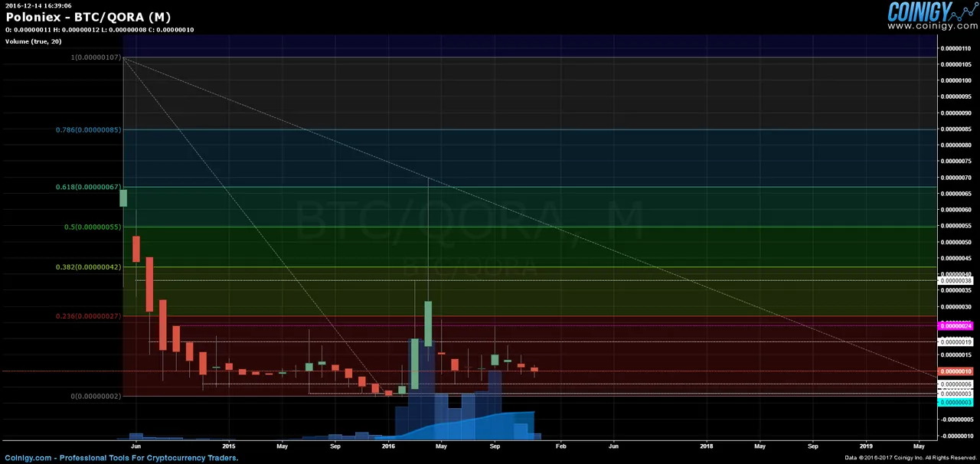
Task: Select Fibonacci level label 0.236(0.00000027)
Action: (88, 315)
